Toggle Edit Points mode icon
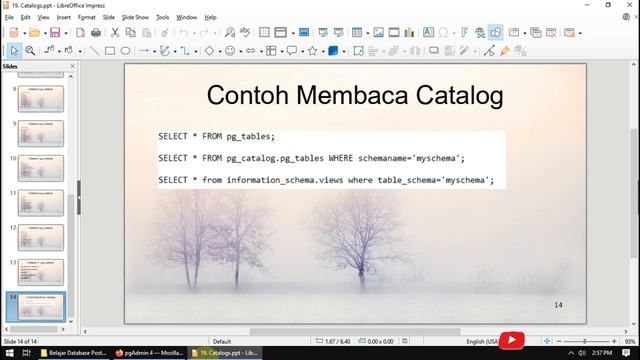 point(489,51)
